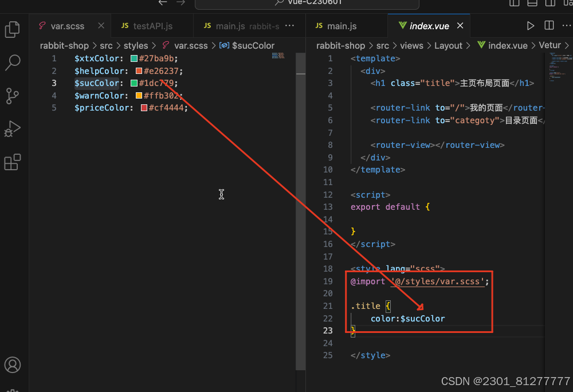Switch to the main.js rabbit-s tab

coord(242,26)
